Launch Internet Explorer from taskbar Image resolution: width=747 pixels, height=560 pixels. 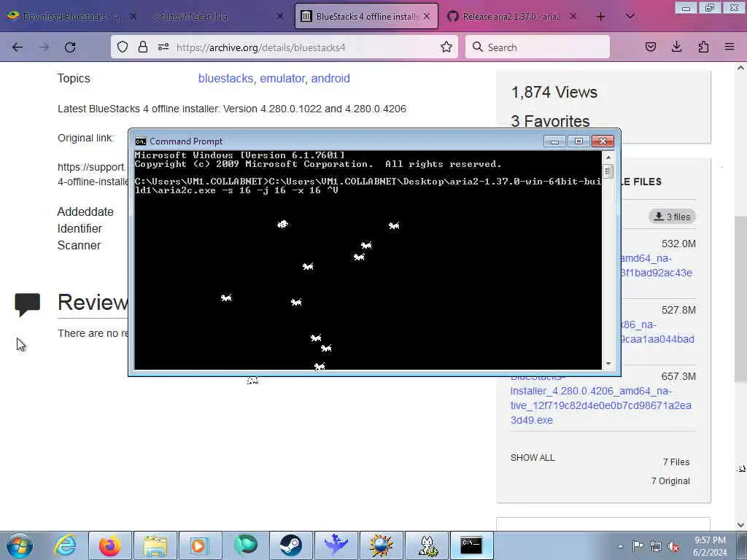click(x=65, y=545)
